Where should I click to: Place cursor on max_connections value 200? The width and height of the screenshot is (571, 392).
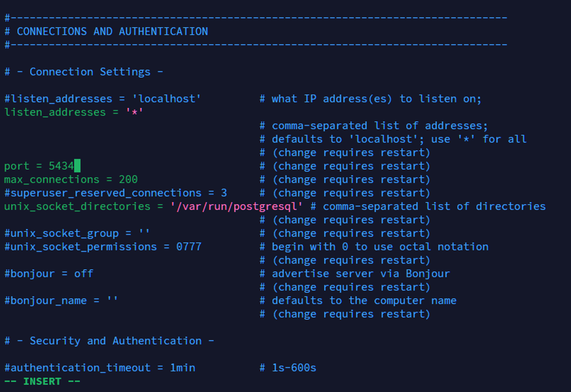(128, 179)
